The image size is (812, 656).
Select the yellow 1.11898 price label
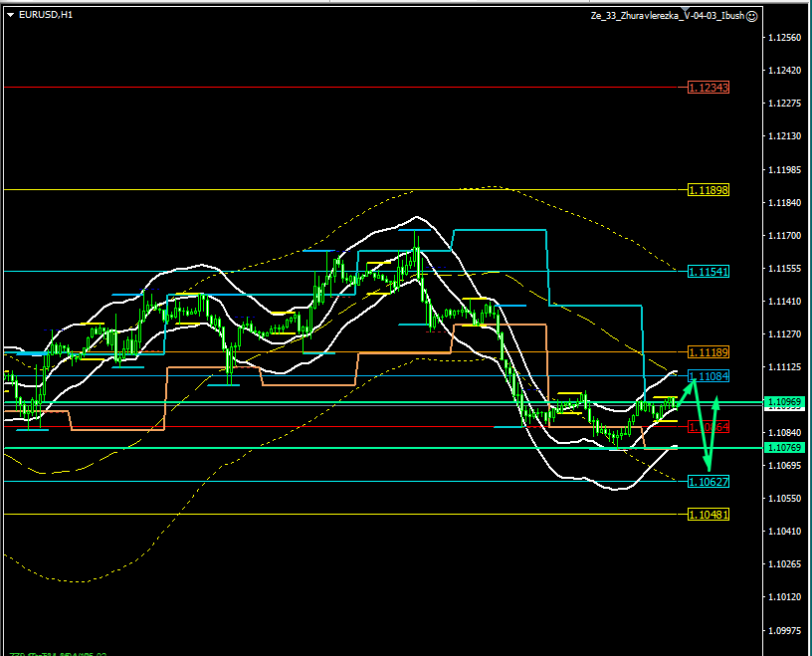point(709,190)
